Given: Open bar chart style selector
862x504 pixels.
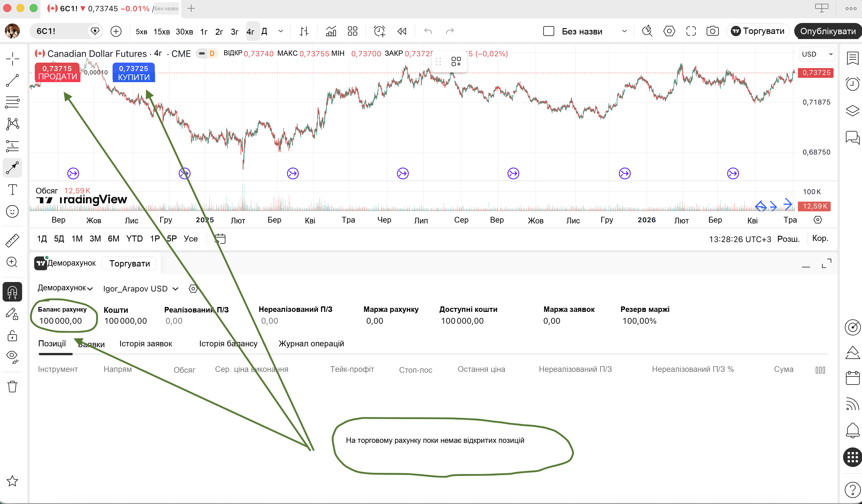Looking at the screenshot, I should (x=304, y=31).
